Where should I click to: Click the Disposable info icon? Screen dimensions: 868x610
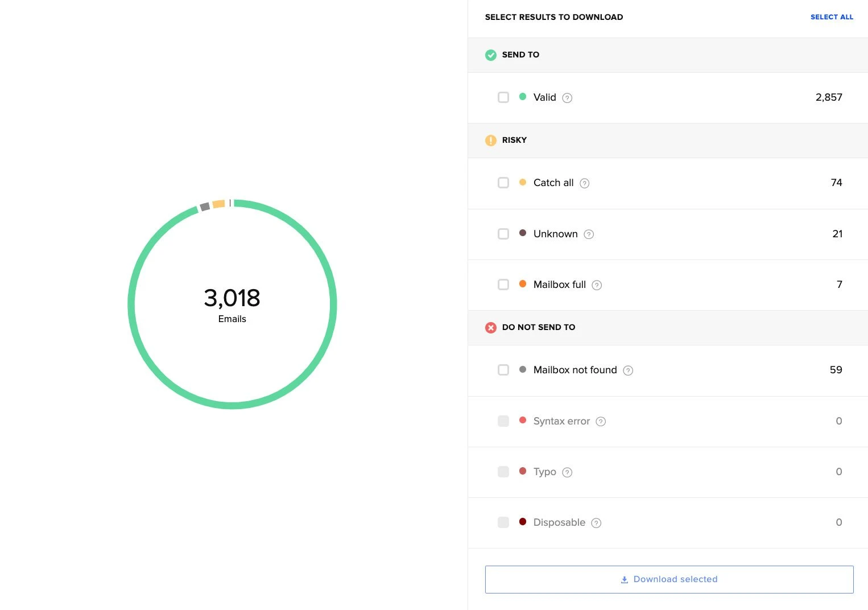coord(596,523)
